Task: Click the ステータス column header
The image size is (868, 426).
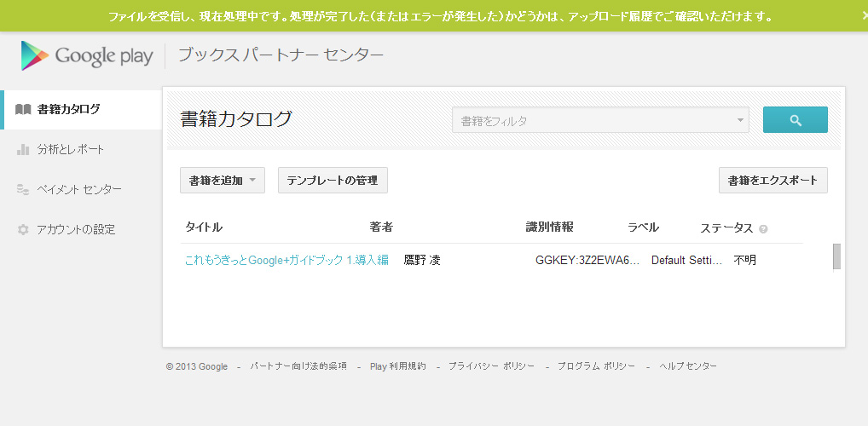Action: click(726, 228)
